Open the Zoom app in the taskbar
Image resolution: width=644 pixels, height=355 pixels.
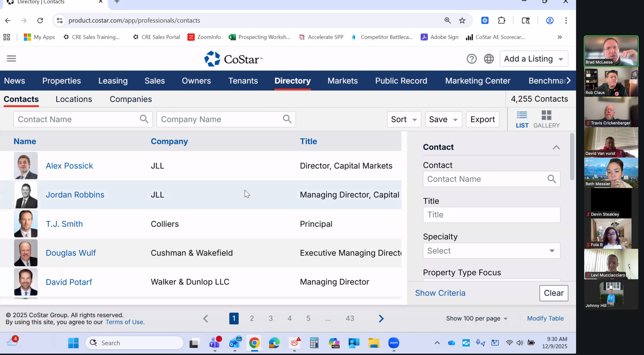393,343
